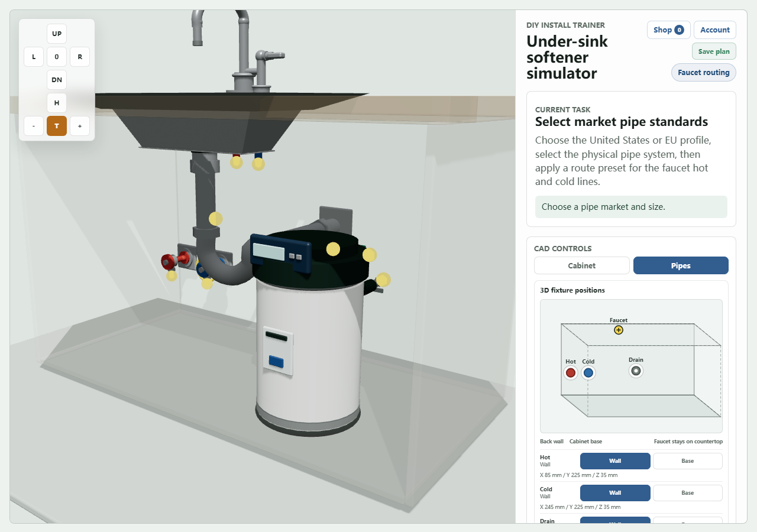Click the DN camera view button
Viewport: 757px width, 532px height.
(57, 80)
